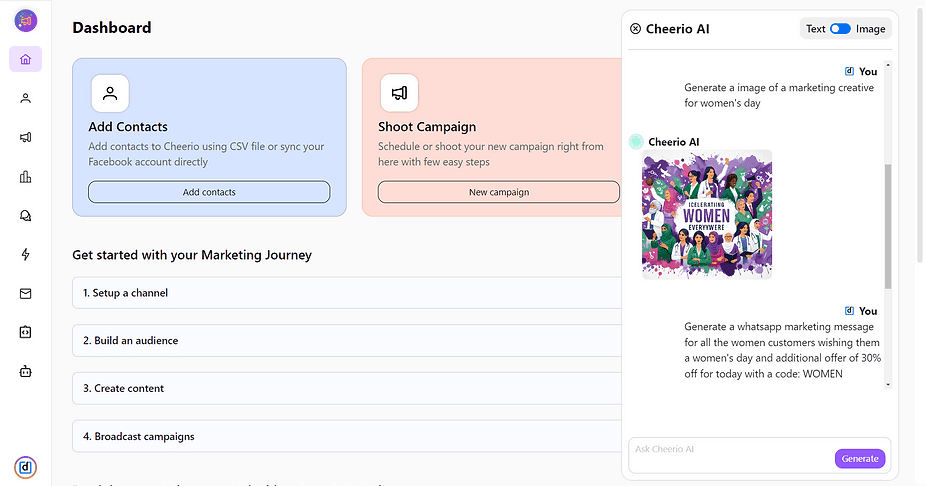This screenshot has height=486, width=925.
Task: Open the lightning bolt automation sidebar icon
Action: 25,255
